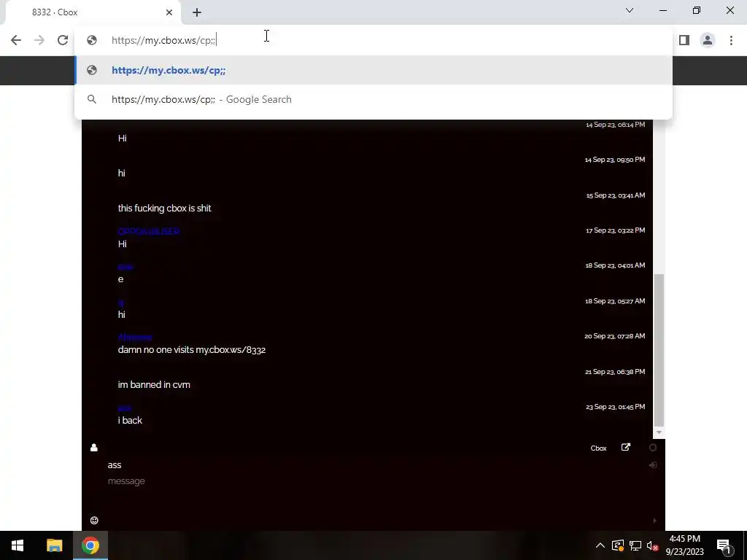Open the Windows Start menu

[x=18, y=545]
